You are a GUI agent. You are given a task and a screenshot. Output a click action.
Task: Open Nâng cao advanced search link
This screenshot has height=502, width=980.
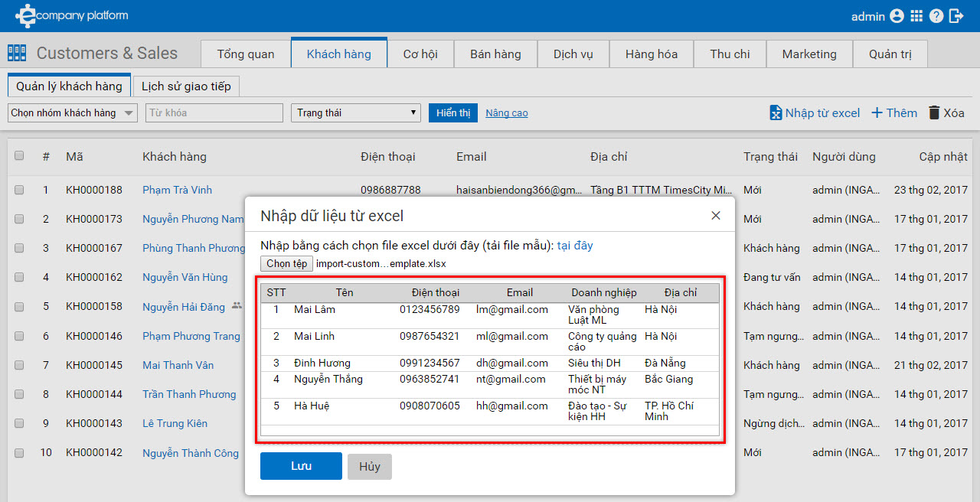pyautogui.click(x=507, y=113)
